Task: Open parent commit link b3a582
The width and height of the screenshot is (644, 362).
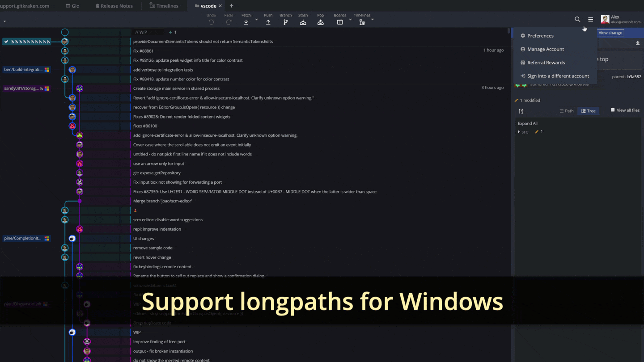Action: (634, 76)
